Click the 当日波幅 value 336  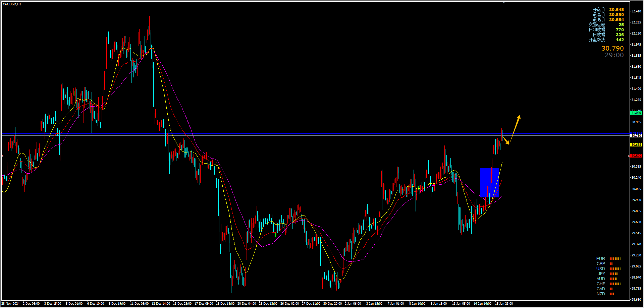[x=620, y=35]
